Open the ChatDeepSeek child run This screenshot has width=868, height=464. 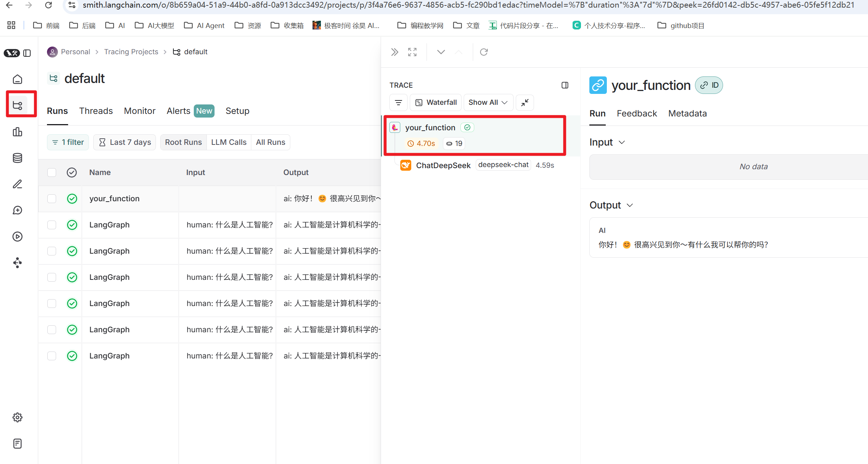[443, 165]
